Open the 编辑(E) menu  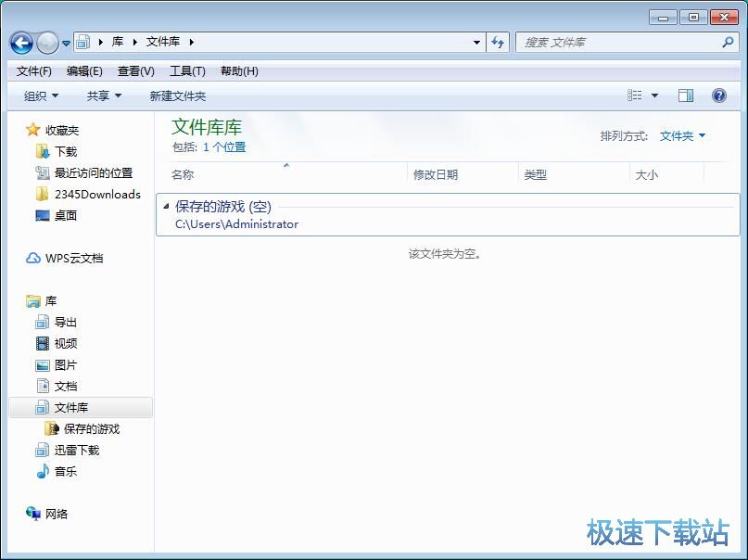click(84, 71)
